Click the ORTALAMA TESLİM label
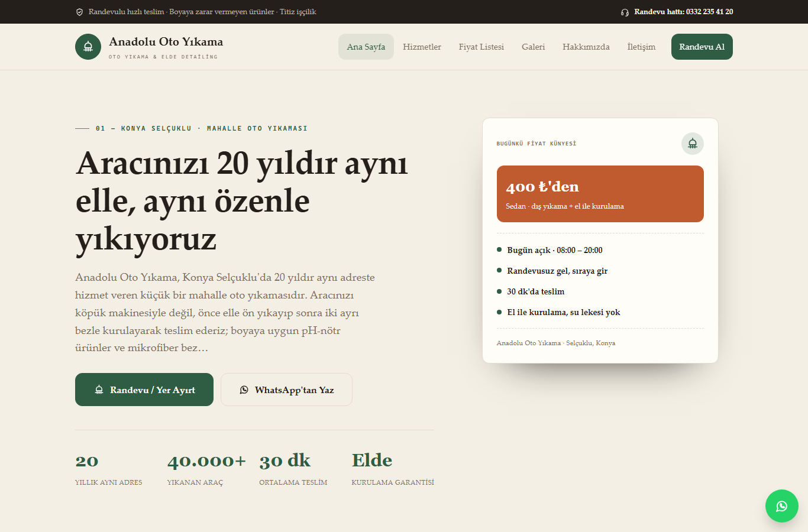This screenshot has width=808, height=532. [293, 482]
